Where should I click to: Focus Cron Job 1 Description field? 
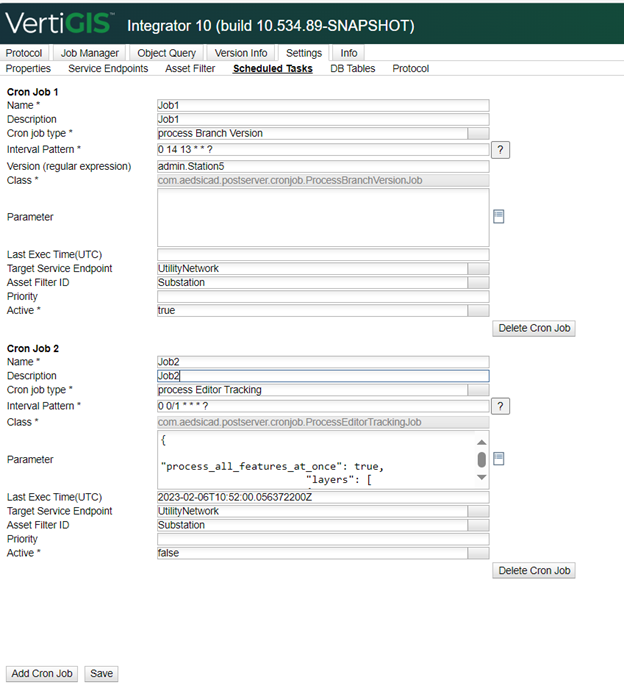323,119
